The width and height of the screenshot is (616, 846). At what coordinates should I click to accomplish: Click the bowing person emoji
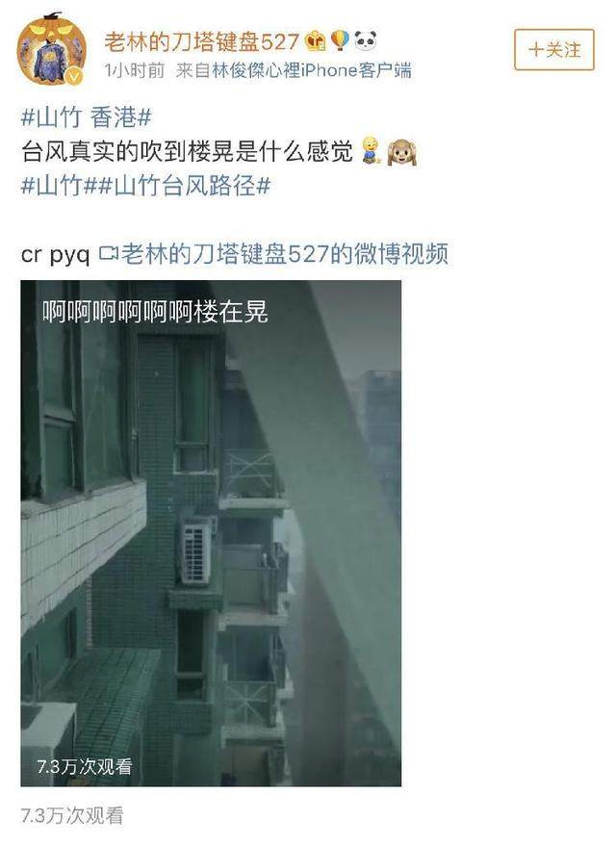372,151
